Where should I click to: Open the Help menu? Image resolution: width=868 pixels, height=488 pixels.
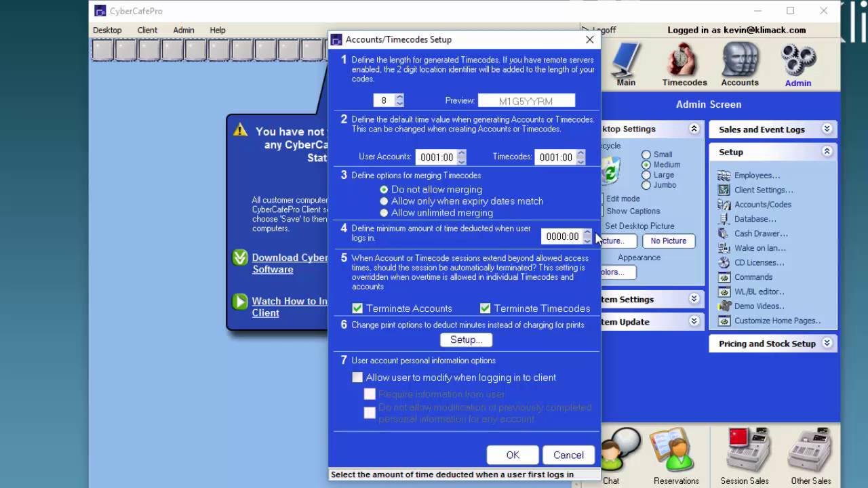tap(218, 30)
